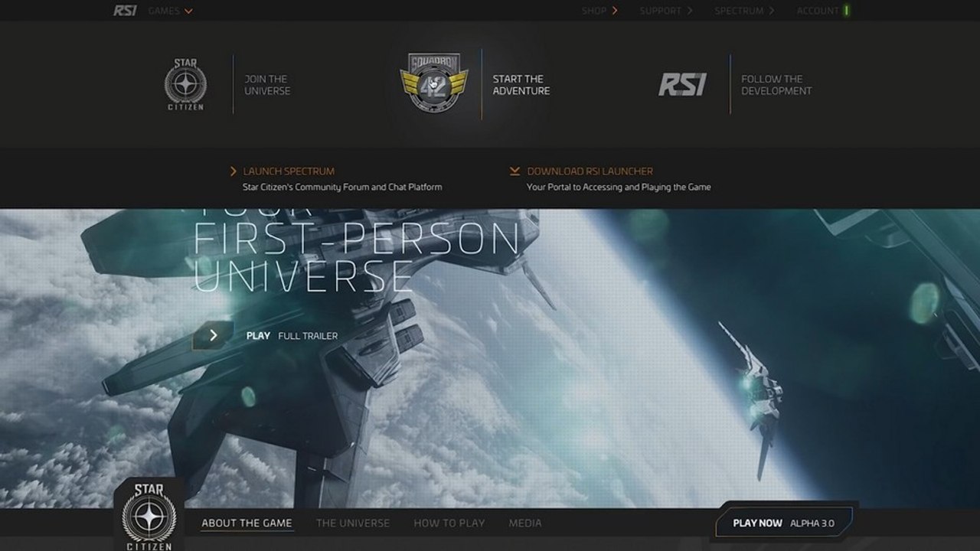Switch to MEDIA tab
Screen dimensions: 980x551
coord(525,523)
